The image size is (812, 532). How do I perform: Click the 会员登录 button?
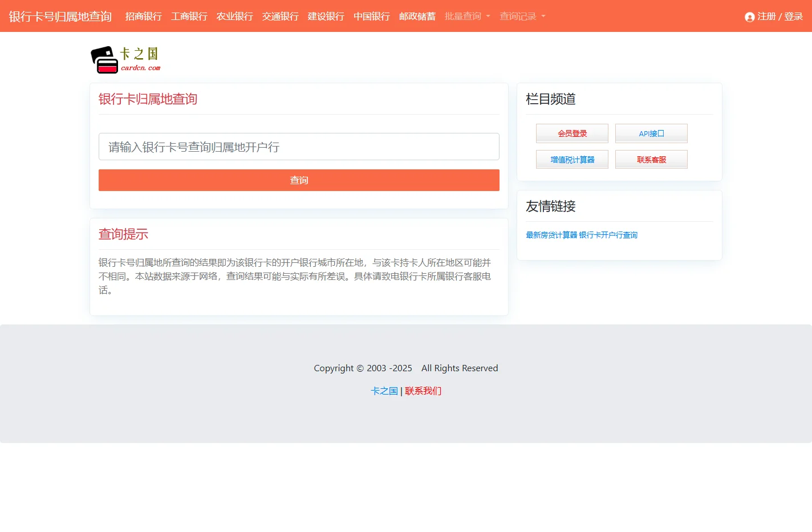572,133
